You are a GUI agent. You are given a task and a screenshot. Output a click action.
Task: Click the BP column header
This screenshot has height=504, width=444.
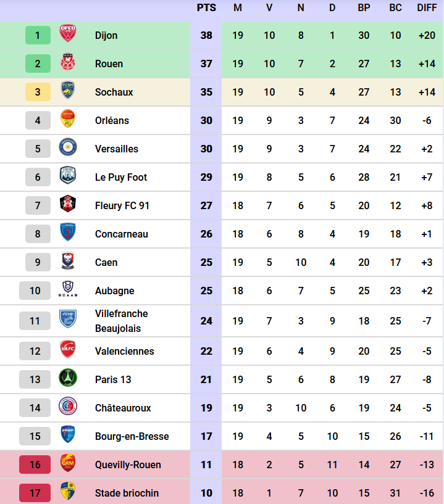pyautogui.click(x=364, y=7)
